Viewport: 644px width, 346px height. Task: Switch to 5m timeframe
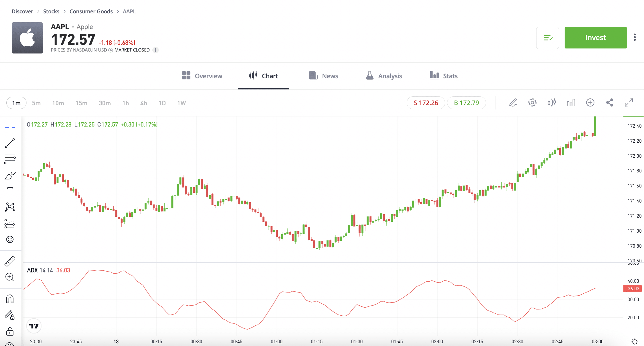36,103
